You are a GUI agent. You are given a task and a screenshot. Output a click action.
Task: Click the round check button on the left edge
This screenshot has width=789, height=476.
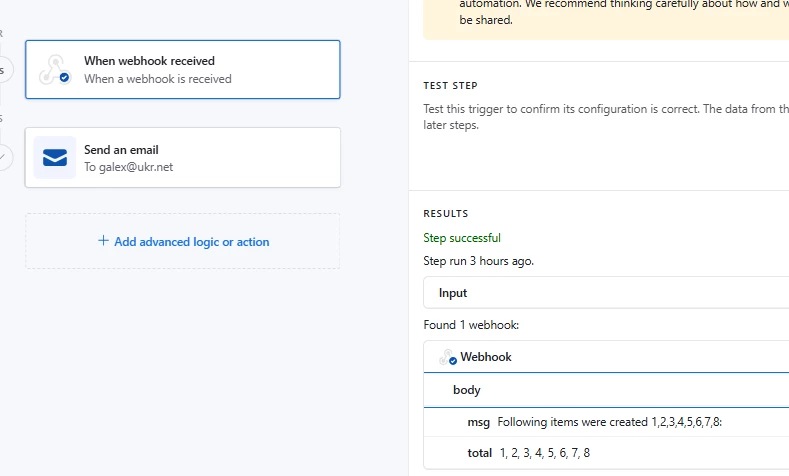pos(3,157)
